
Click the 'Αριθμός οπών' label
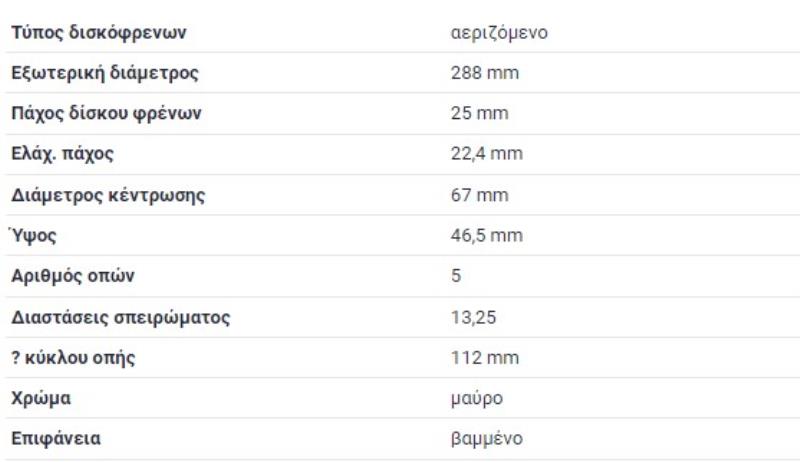point(72,276)
